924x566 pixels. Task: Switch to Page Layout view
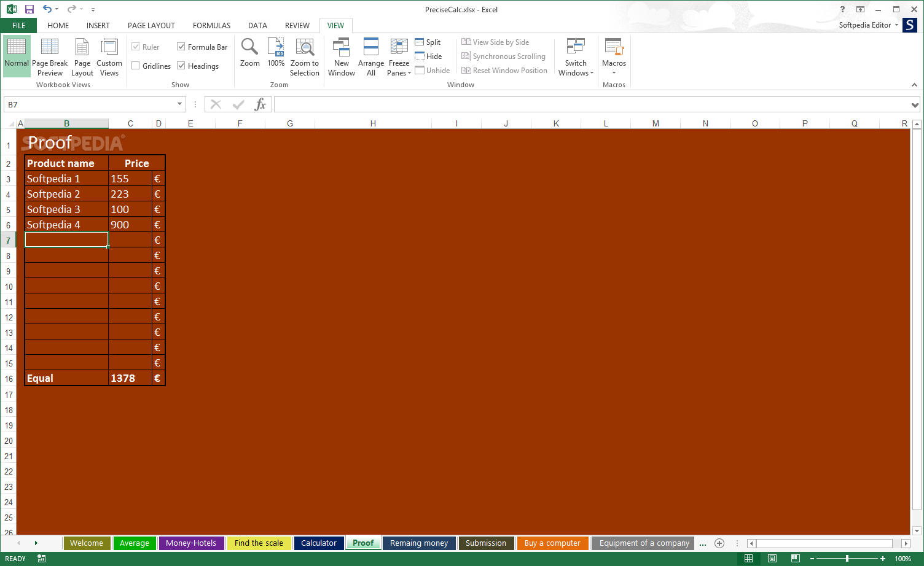point(82,56)
